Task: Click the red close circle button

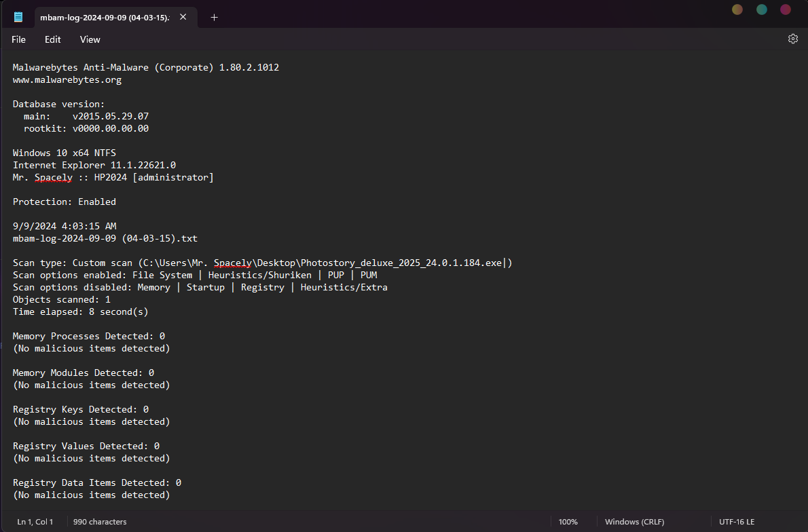Action: click(786, 9)
